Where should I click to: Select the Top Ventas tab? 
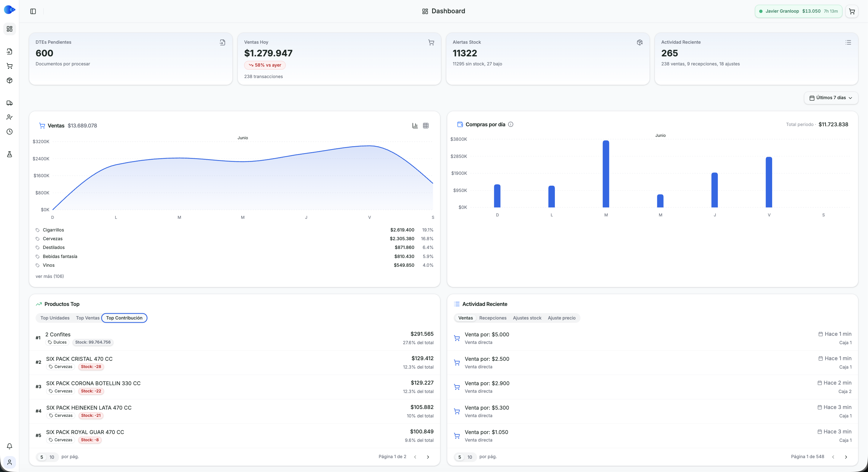88,318
